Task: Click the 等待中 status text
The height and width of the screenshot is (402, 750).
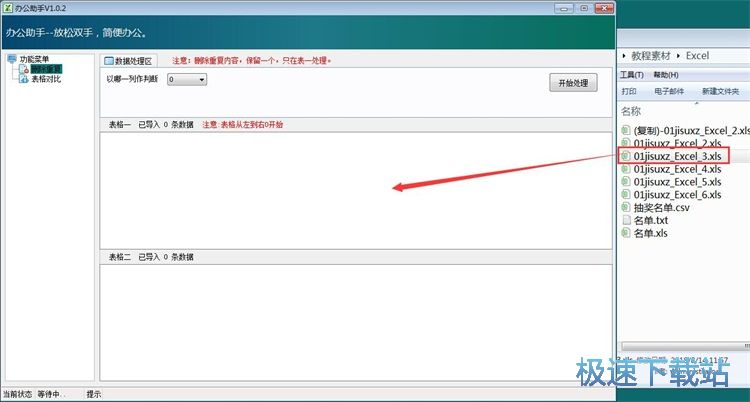Action: (50, 394)
